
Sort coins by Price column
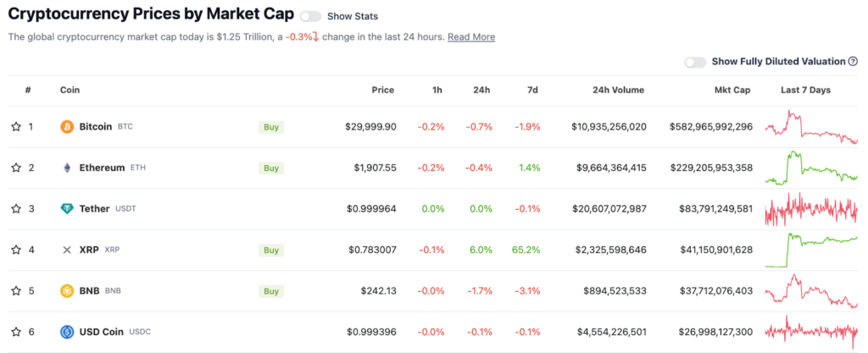click(x=382, y=90)
